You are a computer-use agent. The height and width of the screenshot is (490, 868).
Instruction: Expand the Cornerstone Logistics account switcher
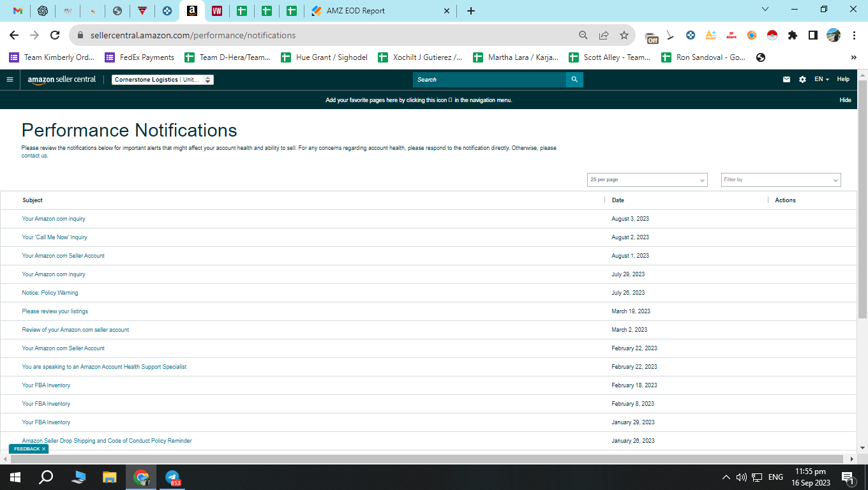[163, 80]
